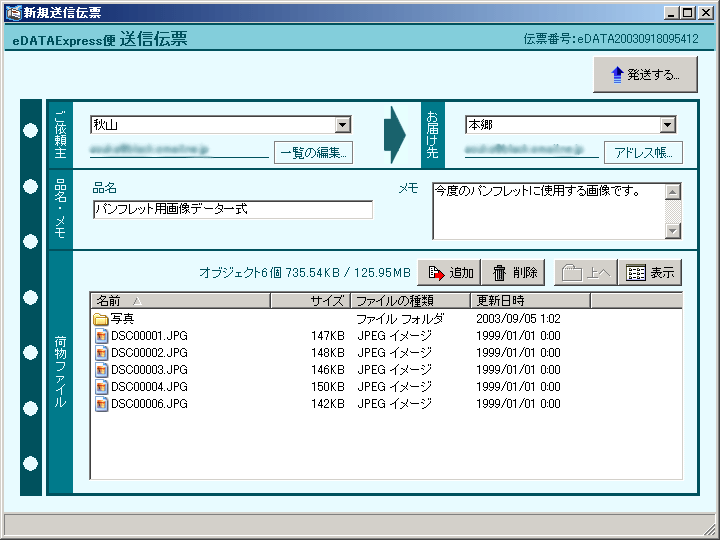Viewport: 720px width, 540px height.
Task: Click the 142KB size cell
Action: (328, 404)
